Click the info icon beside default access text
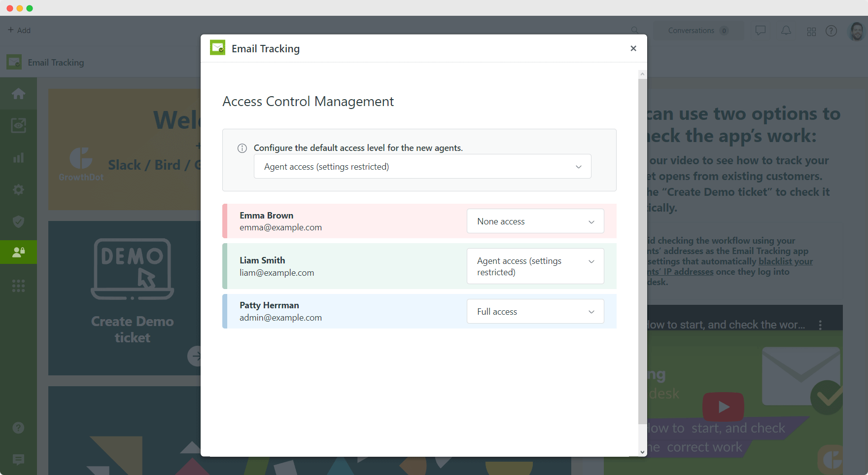This screenshot has height=475, width=868. click(242, 148)
